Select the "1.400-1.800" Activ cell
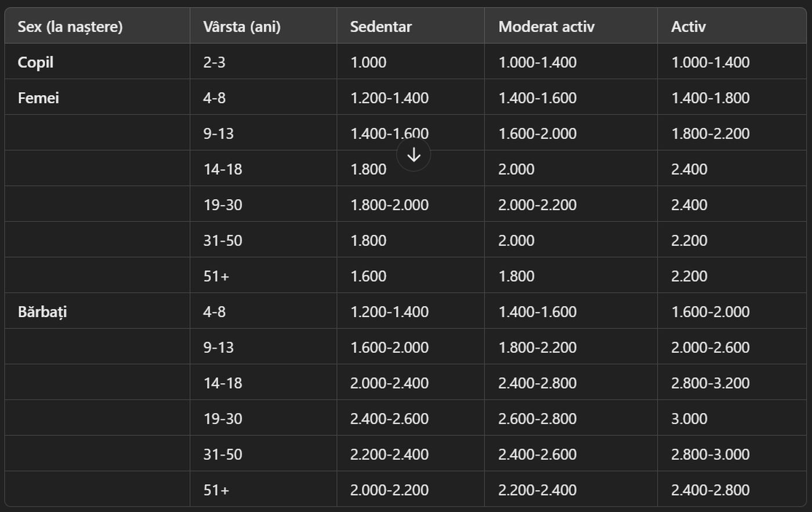The width and height of the screenshot is (812, 512). tap(710, 98)
